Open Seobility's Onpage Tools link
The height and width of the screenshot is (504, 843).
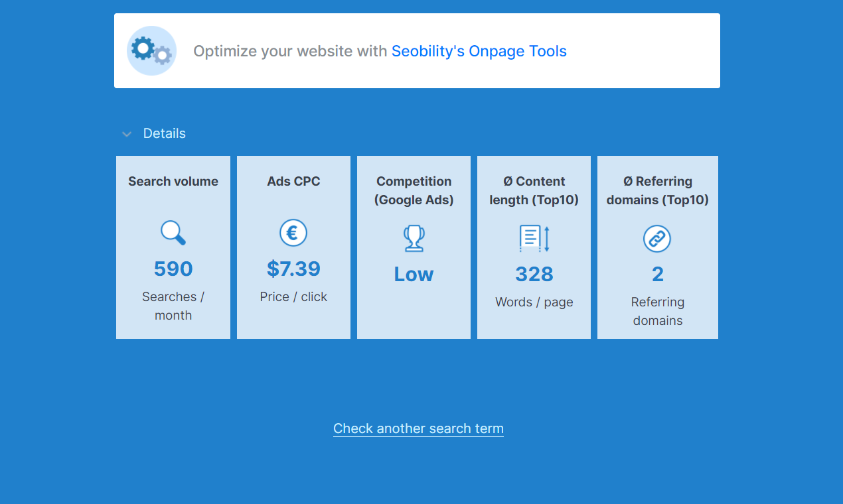tap(479, 51)
